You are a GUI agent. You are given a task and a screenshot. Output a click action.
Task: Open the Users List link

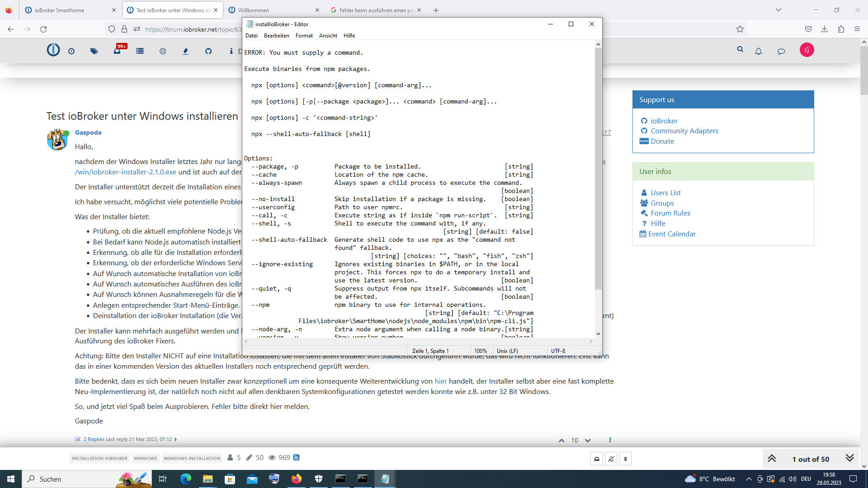665,193
